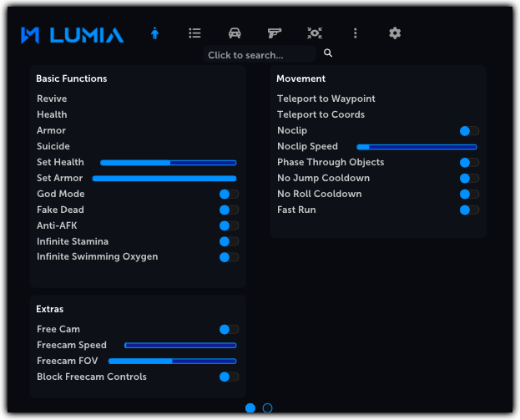The image size is (520, 420).
Task: Open the settings gear tab
Action: (395, 33)
